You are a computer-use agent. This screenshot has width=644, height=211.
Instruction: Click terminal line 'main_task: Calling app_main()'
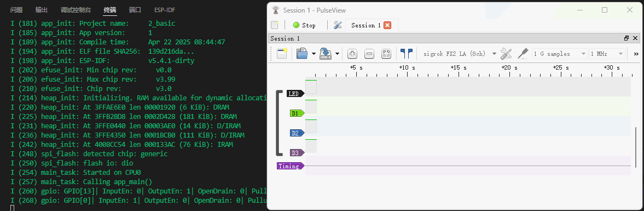tap(81, 181)
